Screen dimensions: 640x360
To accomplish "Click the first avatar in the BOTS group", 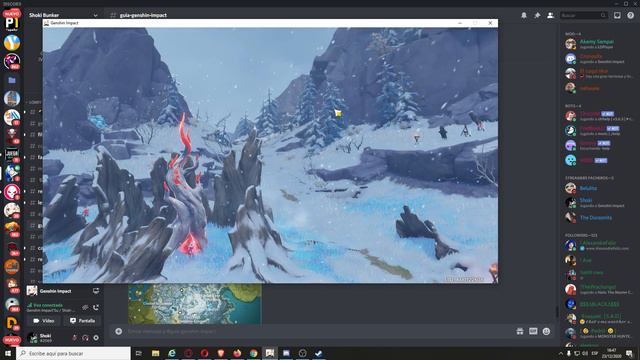I will (x=571, y=116).
